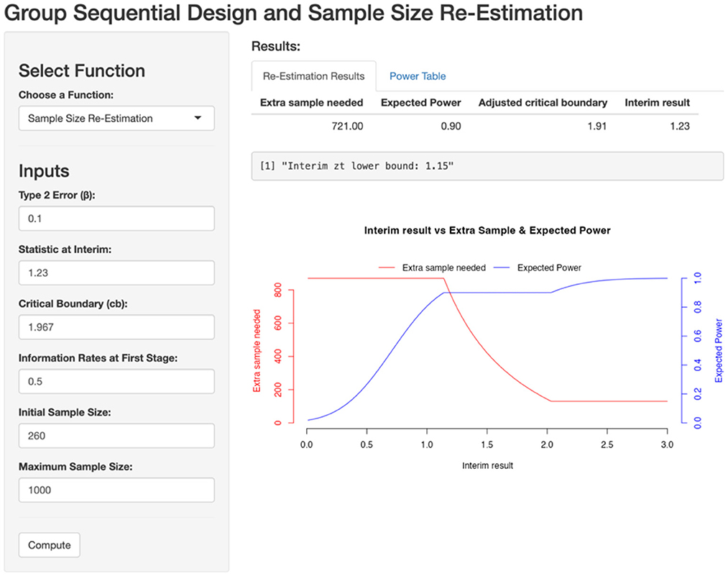Image resolution: width=728 pixels, height=576 pixels.
Task: Click the Expected Power column header
Action: pyautogui.click(x=420, y=103)
